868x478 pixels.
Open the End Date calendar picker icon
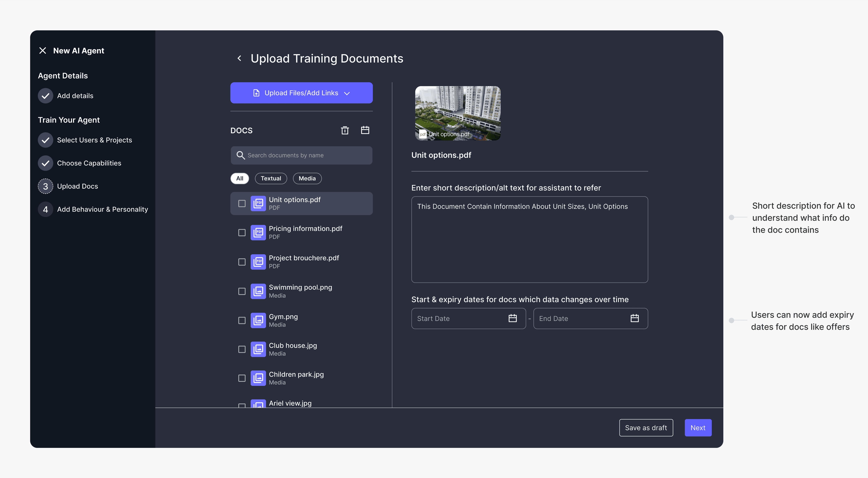(634, 318)
